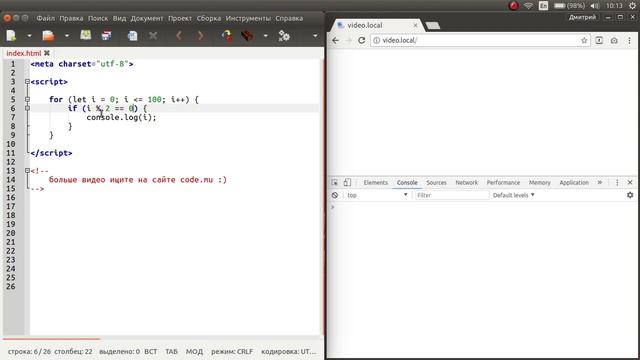Open the Инструменты menu

(x=248, y=18)
